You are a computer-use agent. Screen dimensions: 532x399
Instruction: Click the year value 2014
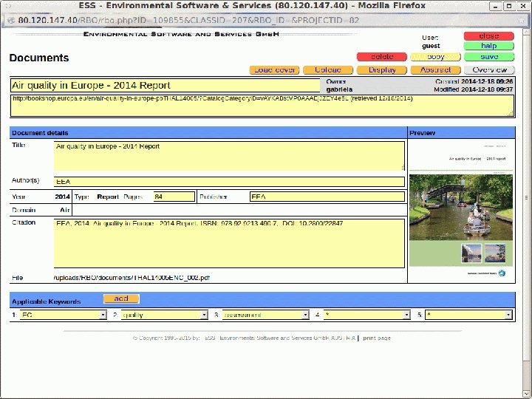(x=62, y=197)
